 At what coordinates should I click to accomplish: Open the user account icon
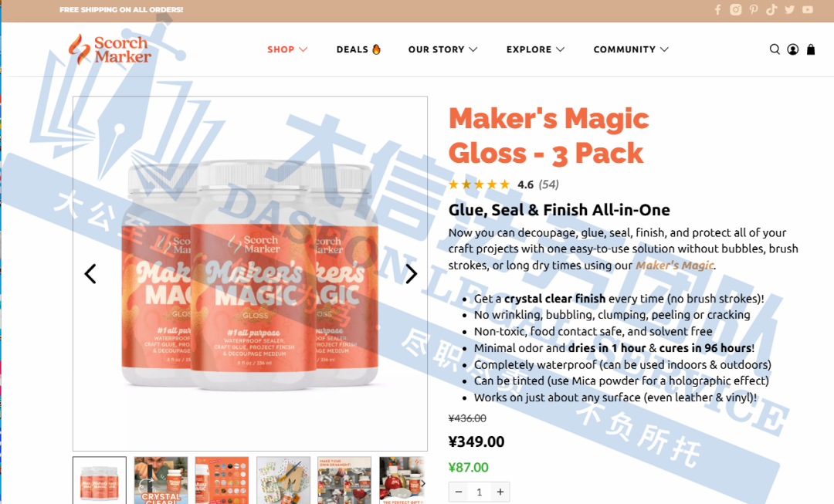click(x=792, y=49)
